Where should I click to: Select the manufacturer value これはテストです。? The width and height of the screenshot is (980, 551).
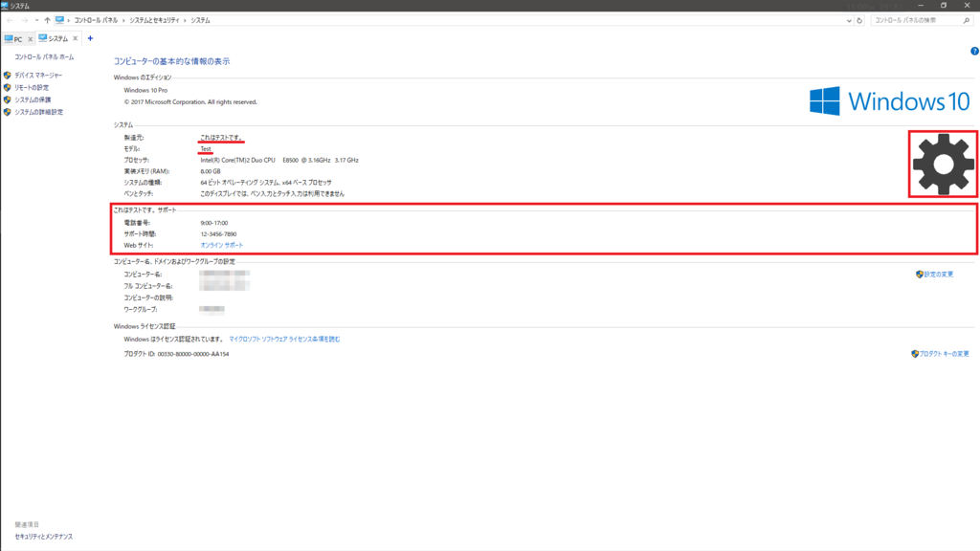(x=221, y=138)
